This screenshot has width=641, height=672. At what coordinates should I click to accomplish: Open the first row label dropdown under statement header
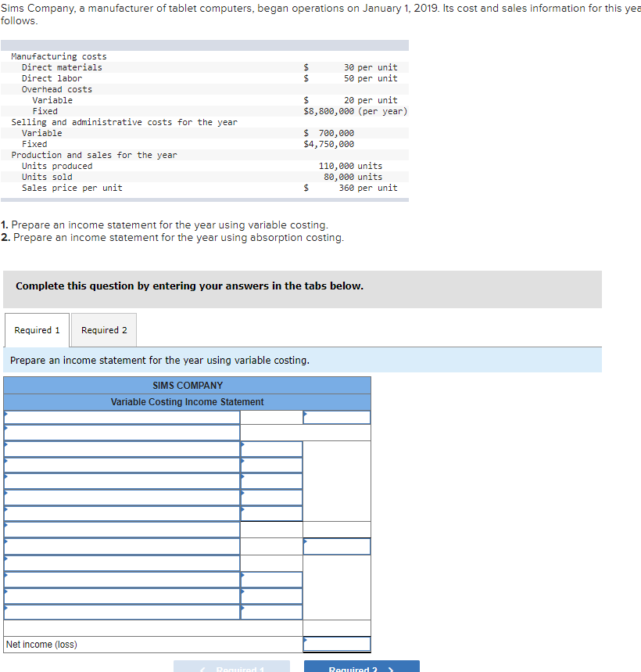pos(122,418)
